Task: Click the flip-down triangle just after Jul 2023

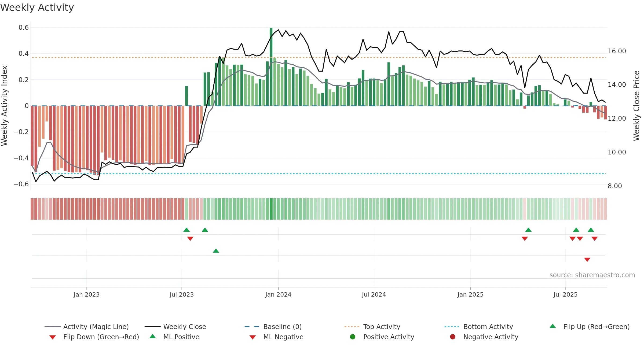Action: pyautogui.click(x=190, y=239)
